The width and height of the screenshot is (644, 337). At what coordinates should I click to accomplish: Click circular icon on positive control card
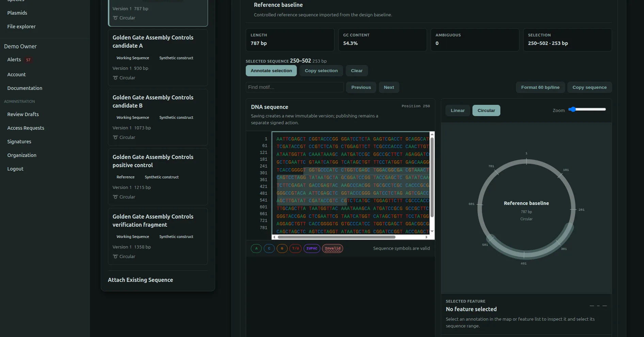pyautogui.click(x=115, y=197)
